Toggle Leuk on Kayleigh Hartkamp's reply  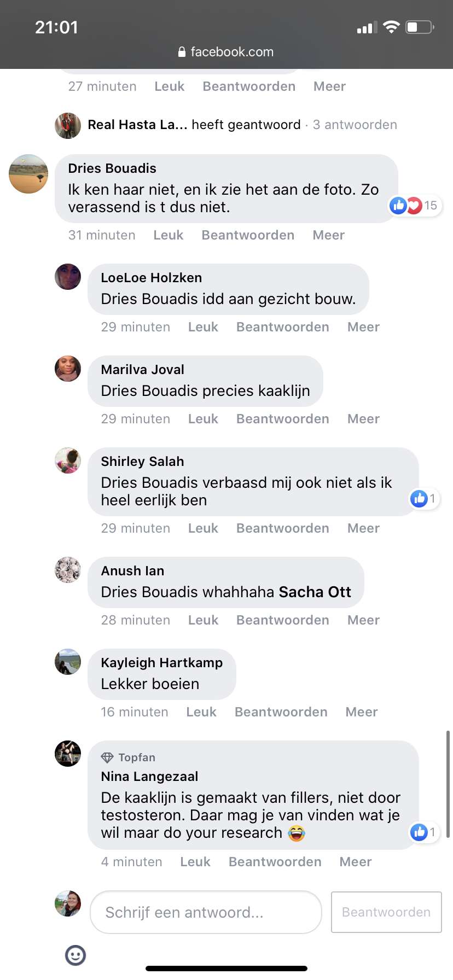click(x=201, y=712)
